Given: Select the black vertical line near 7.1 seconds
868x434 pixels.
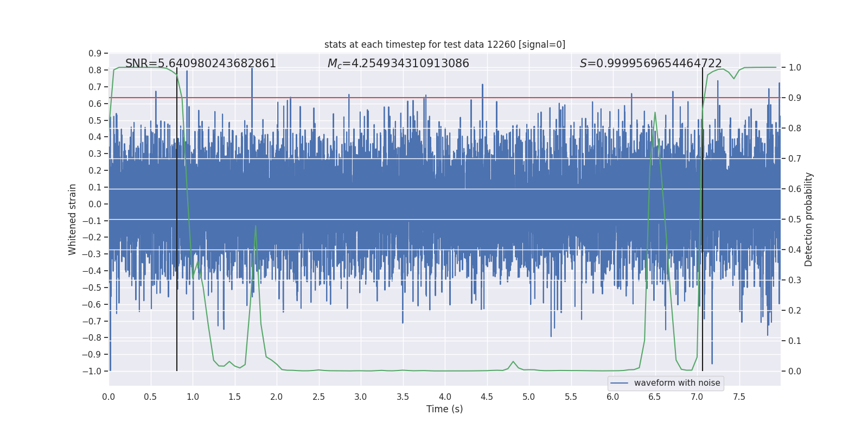Looking at the screenshot, I should 703,219.
